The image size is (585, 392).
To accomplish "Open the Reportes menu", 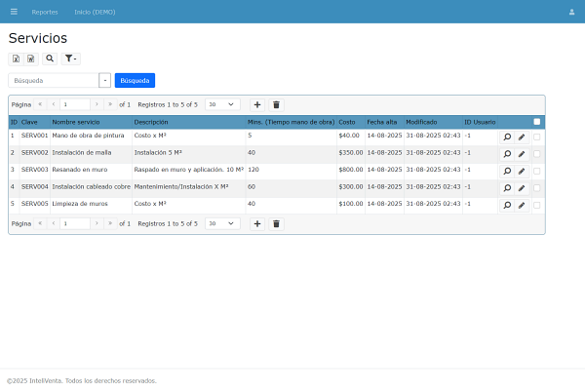I will click(45, 12).
